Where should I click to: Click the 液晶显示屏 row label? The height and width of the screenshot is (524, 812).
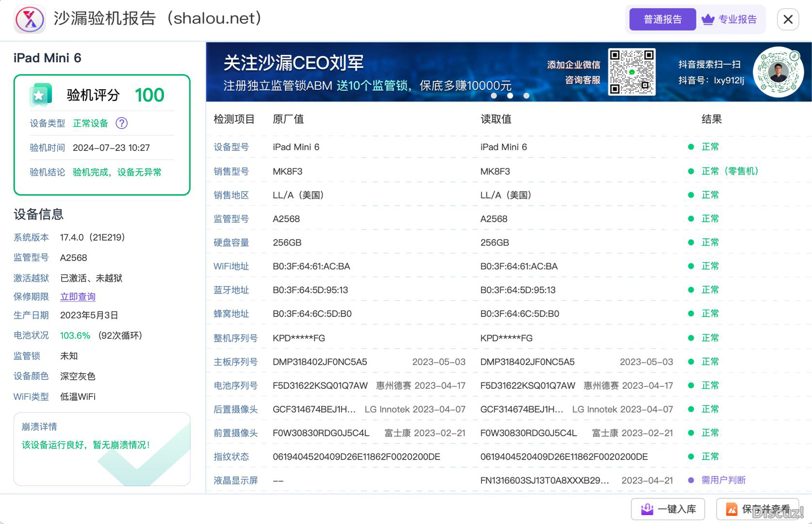click(x=235, y=480)
